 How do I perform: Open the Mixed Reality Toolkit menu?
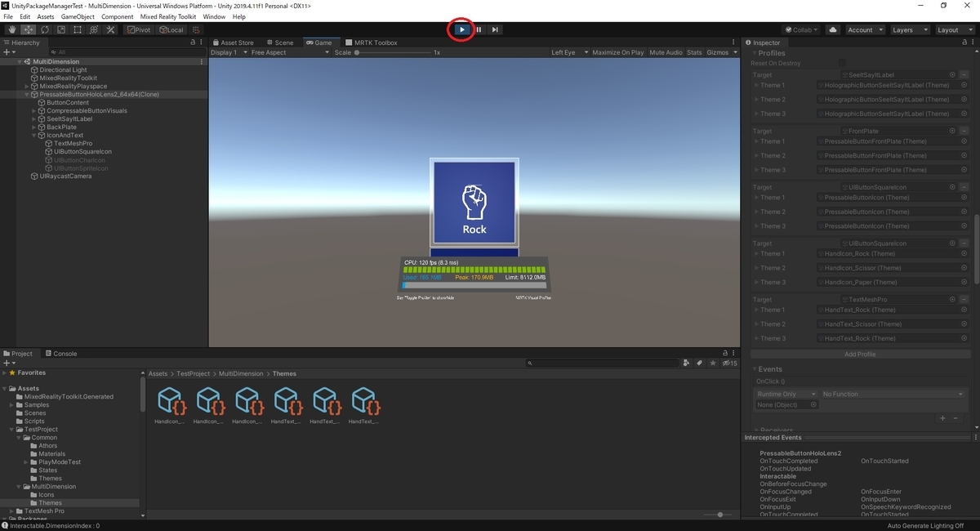pyautogui.click(x=167, y=16)
